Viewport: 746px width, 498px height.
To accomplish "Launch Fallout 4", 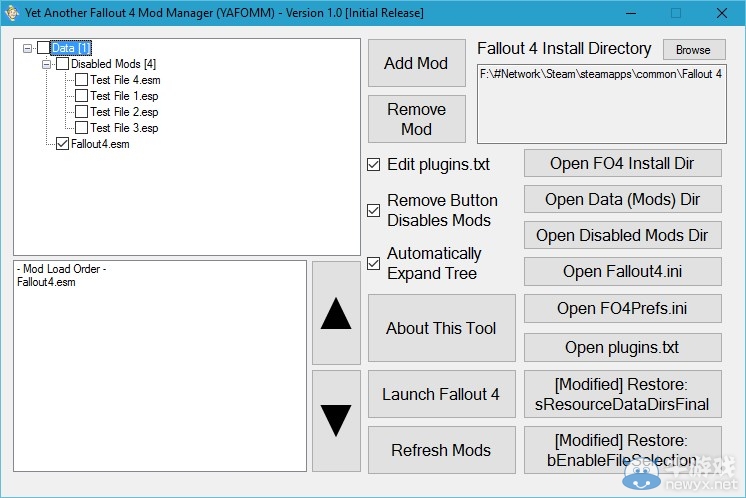I will tap(442, 394).
